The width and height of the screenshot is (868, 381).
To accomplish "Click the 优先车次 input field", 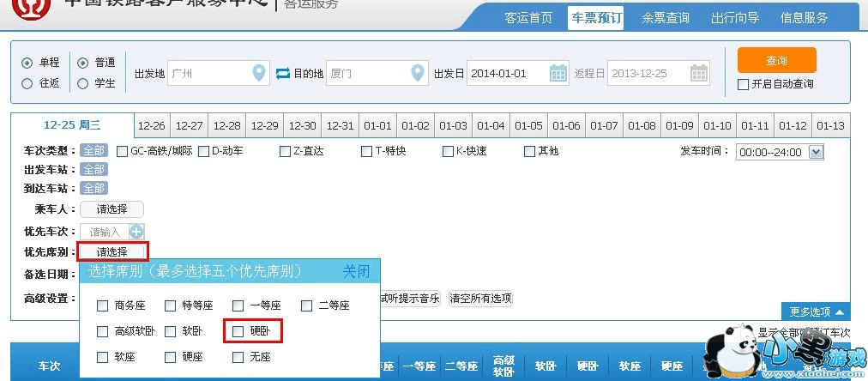I will (105, 232).
